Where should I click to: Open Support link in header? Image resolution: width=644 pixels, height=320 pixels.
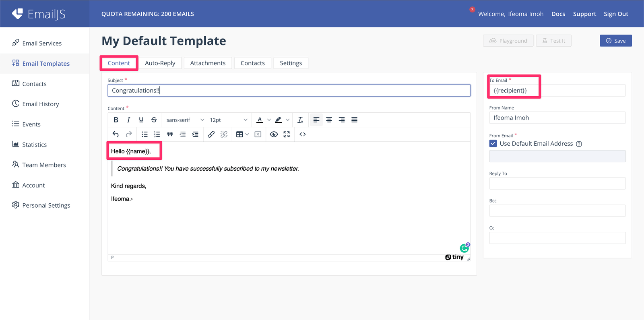(x=584, y=14)
